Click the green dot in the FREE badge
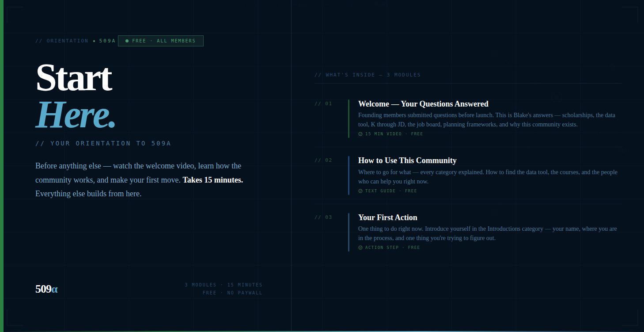The width and height of the screenshot is (644, 332). (x=127, y=41)
